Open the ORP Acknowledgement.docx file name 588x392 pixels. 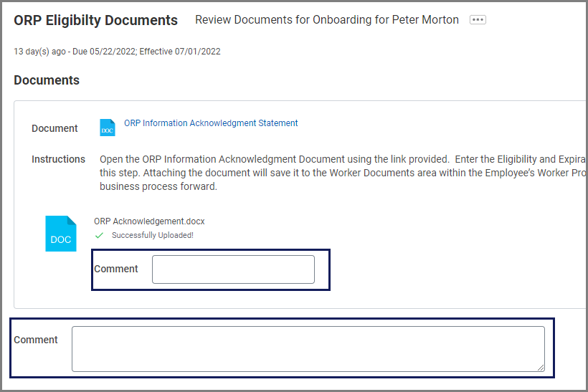point(149,221)
